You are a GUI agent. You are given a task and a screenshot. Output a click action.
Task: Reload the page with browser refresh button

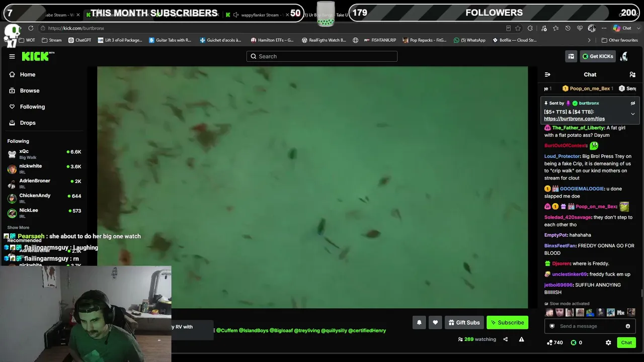31,28
